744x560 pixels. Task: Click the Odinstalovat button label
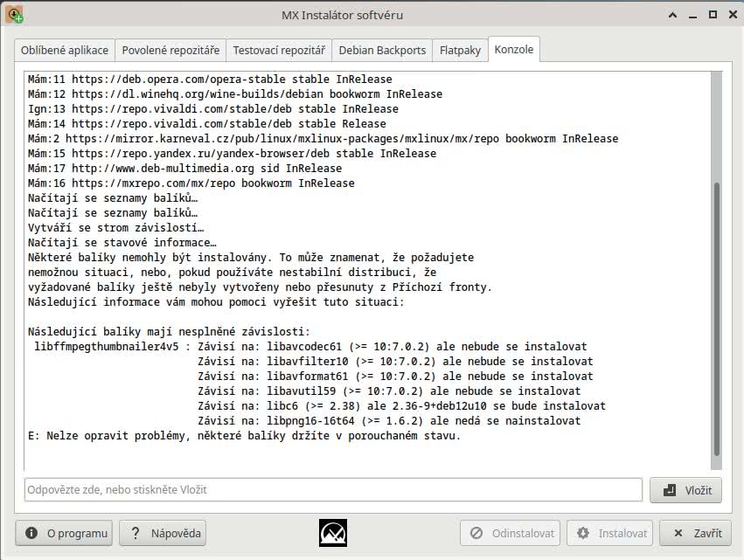coord(523,533)
